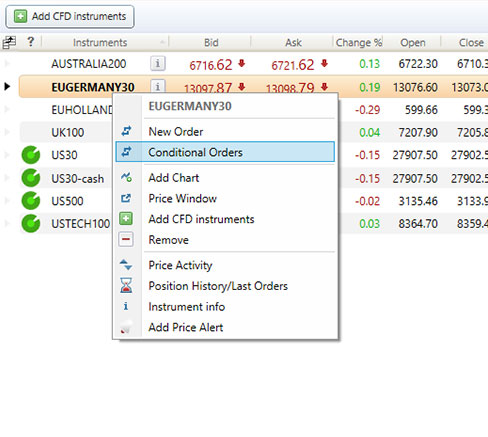Sort by Change % column header
This screenshot has height=437, width=488.
point(358,42)
